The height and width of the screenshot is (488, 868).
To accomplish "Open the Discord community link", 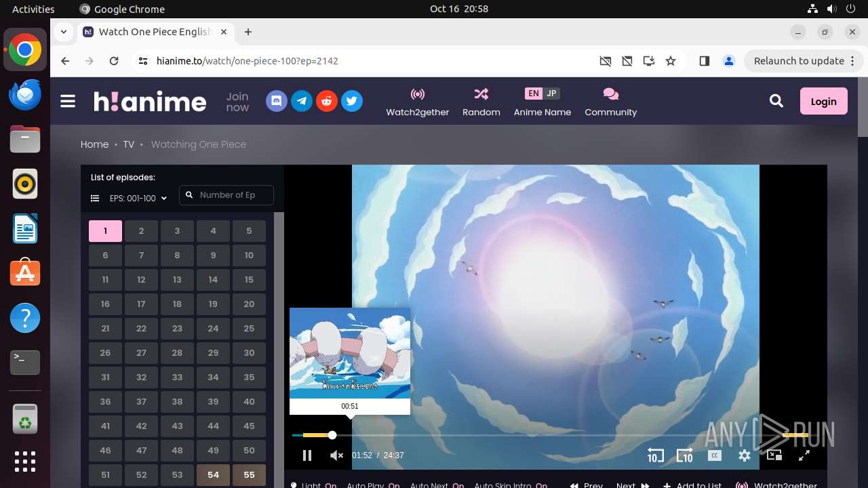I will point(277,102).
